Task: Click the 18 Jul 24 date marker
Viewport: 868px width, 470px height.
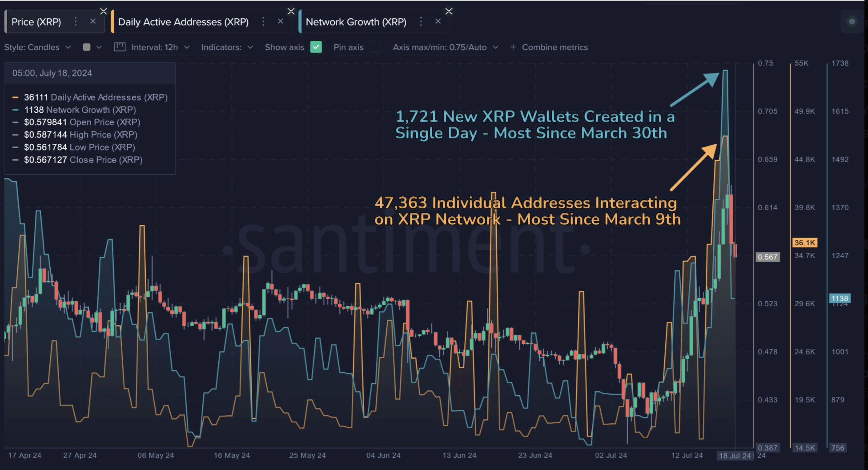Action: (x=735, y=455)
